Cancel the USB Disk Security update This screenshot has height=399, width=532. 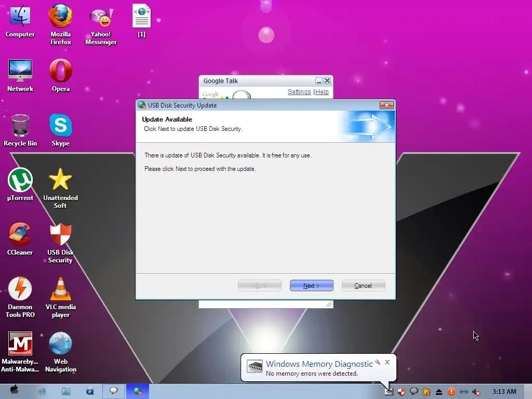click(x=363, y=286)
